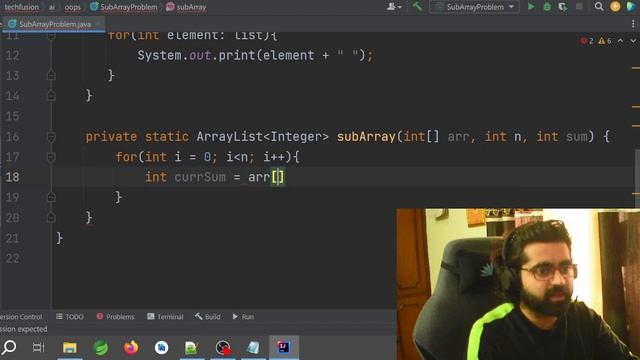Open IDE updates with the orange circle icon
Image resolution: width=640 pixels, height=360 pixels.
615,7
